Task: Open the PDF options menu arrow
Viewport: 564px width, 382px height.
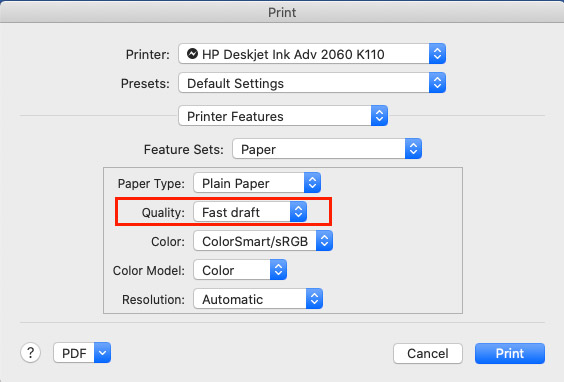Action: pos(103,353)
